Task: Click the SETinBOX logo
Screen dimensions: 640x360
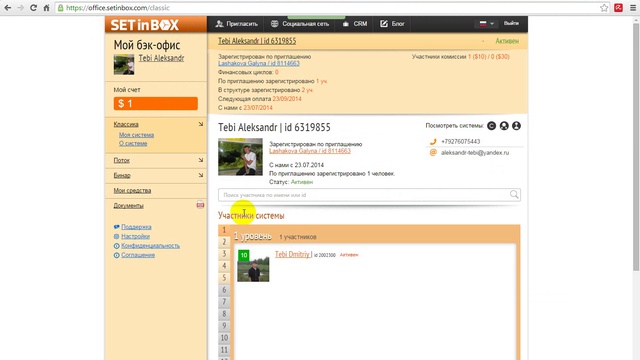Action: click(144, 25)
